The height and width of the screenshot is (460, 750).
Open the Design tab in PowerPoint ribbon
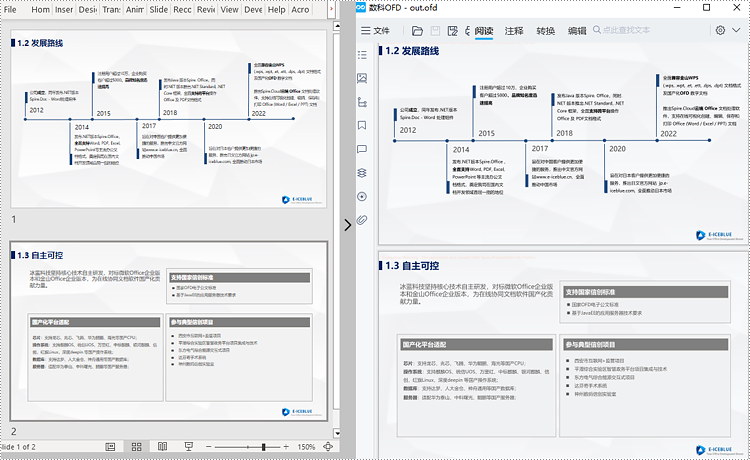point(88,10)
